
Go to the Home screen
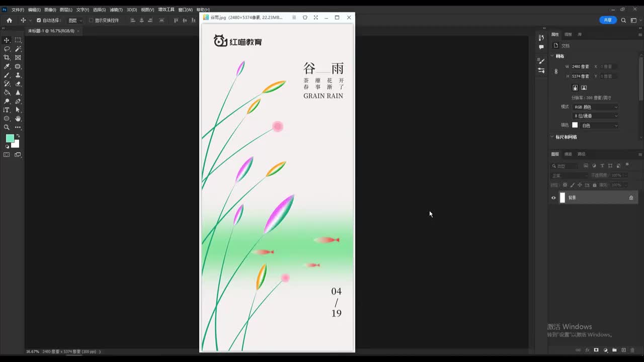(x=9, y=20)
